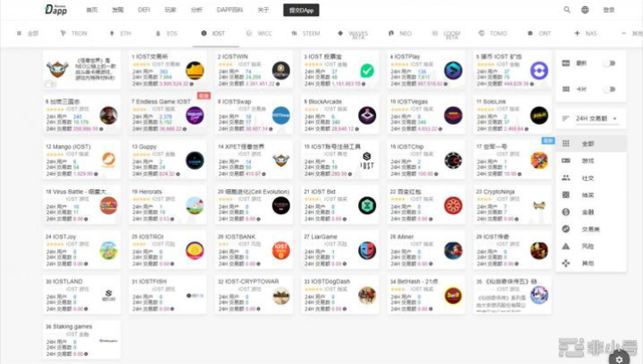The image size is (643, 364).
Task: Click the globe language icon
Action: tap(585, 10)
